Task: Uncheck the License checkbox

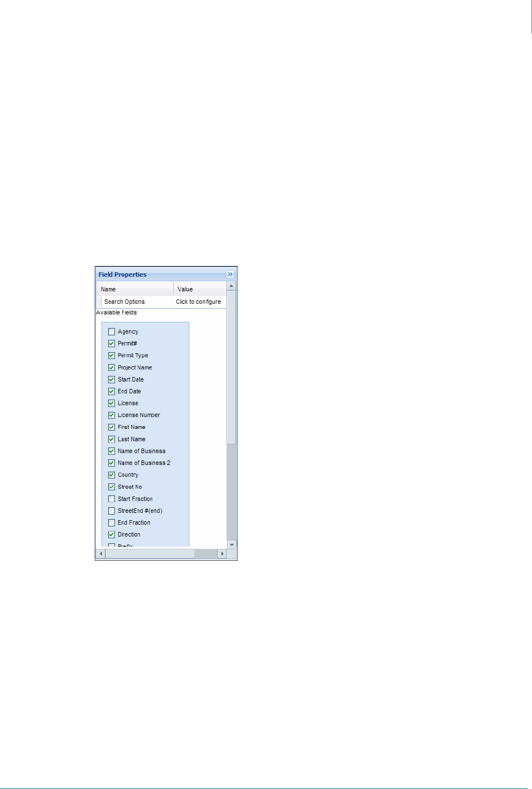Action: pos(112,404)
